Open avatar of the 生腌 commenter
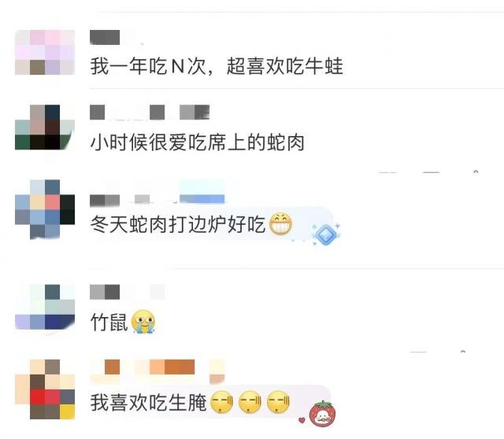Screen dimensions: 504x439 pos(45,389)
